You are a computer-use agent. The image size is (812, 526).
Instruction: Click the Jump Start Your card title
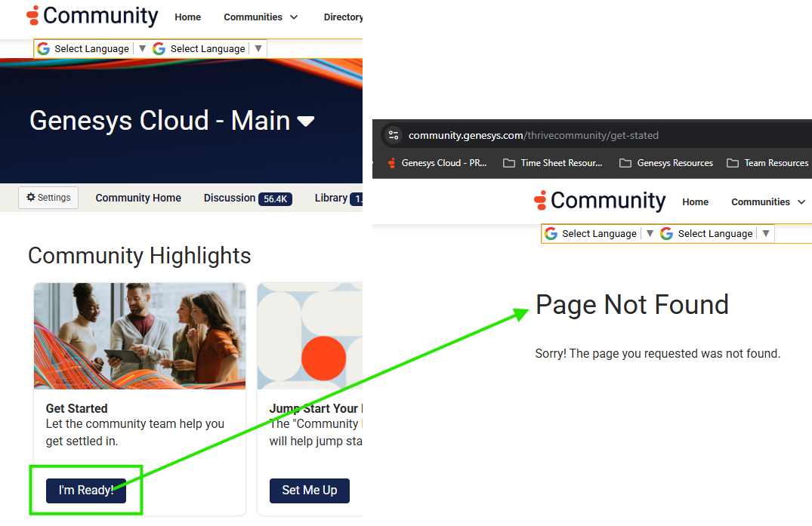coord(316,408)
